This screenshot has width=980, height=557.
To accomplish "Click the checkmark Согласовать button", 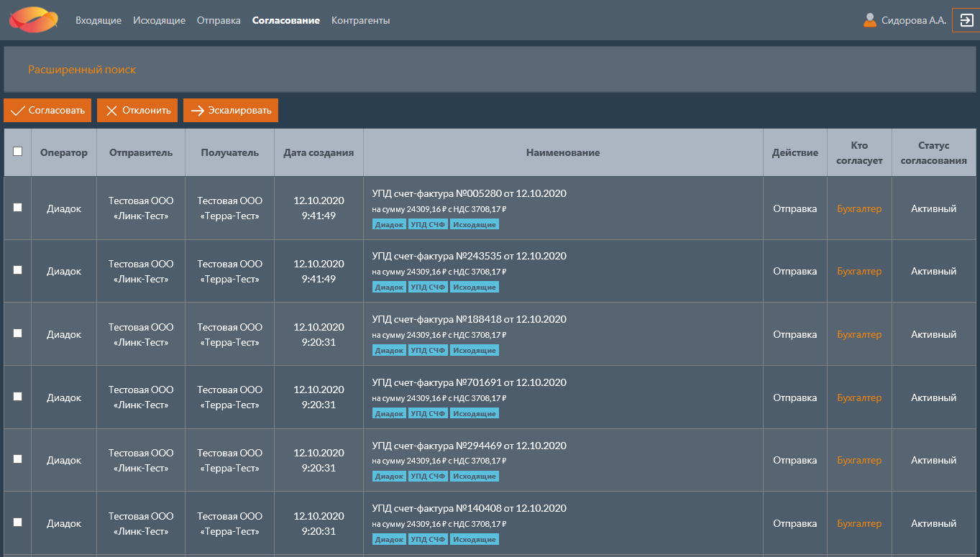I will pos(47,111).
